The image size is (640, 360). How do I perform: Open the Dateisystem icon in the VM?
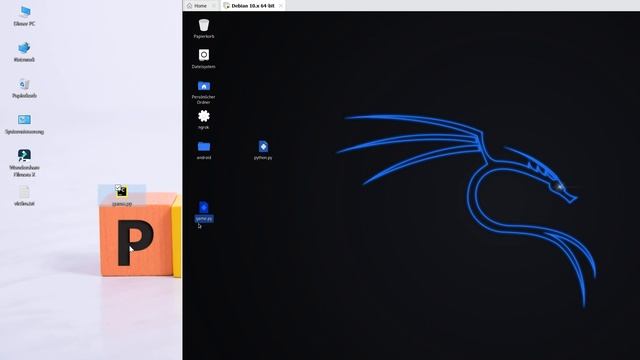coord(204,59)
